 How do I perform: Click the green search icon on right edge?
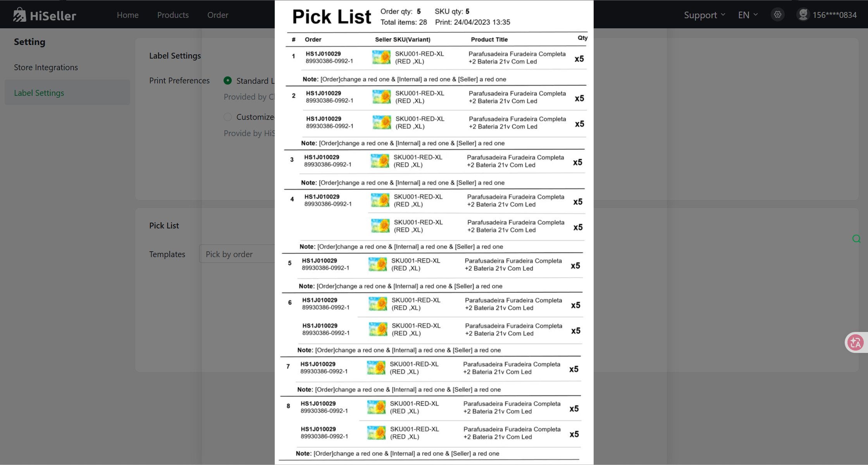(856, 239)
